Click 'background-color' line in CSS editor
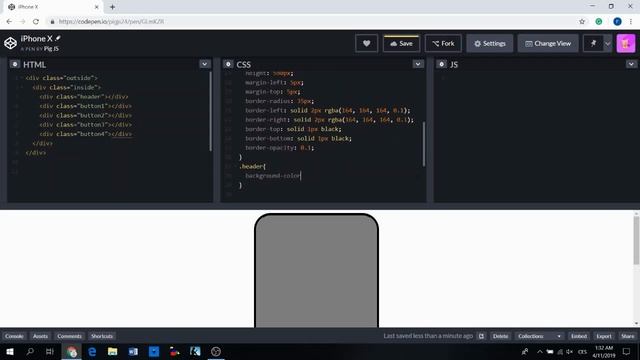This screenshot has width=640, height=360. tap(273, 176)
